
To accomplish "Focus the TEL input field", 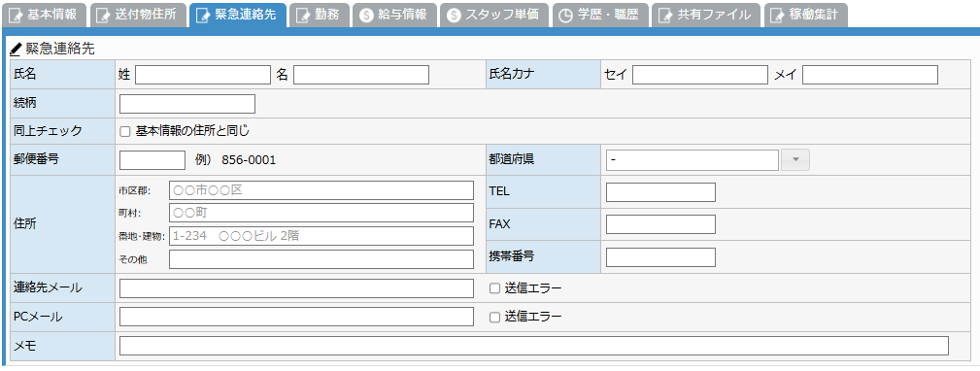I will click(x=660, y=192).
